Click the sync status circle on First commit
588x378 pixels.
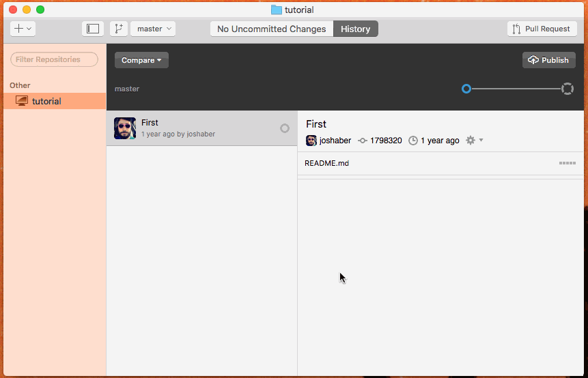click(285, 128)
